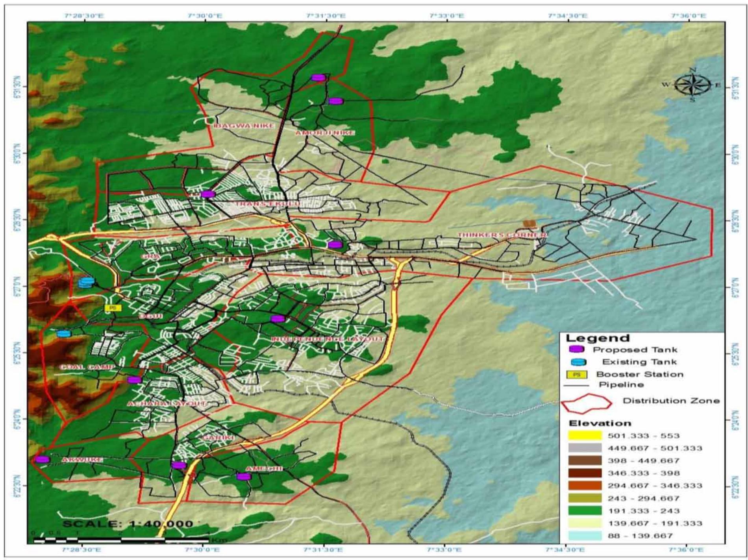Click the THINKERS CORNER place label
Image resolution: width=748 pixels, height=560 pixels.
pos(501,235)
